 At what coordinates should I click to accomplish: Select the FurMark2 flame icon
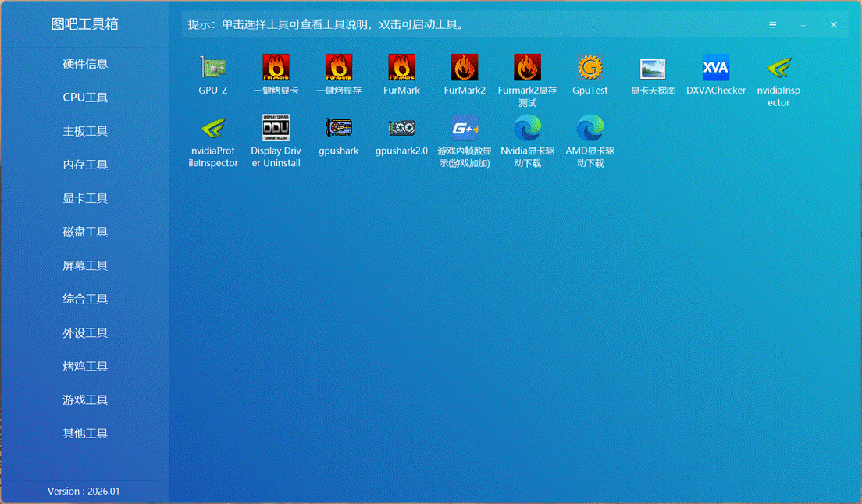point(465,68)
